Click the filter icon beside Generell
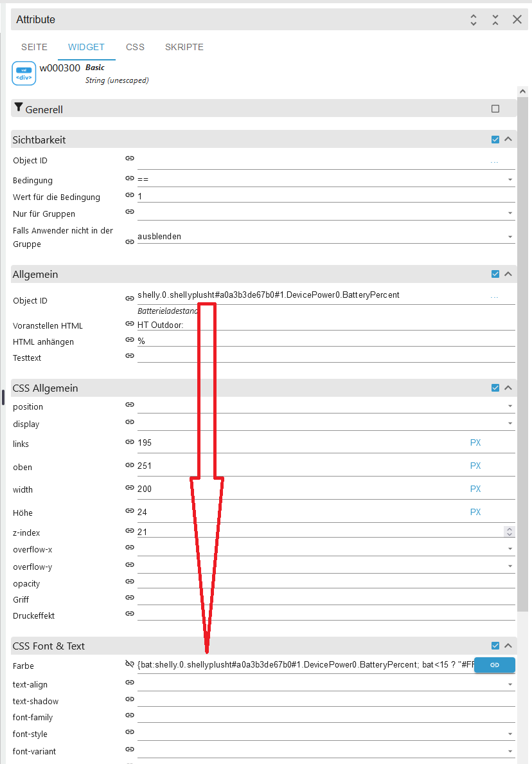Image resolution: width=532 pixels, height=764 pixels. [x=18, y=109]
